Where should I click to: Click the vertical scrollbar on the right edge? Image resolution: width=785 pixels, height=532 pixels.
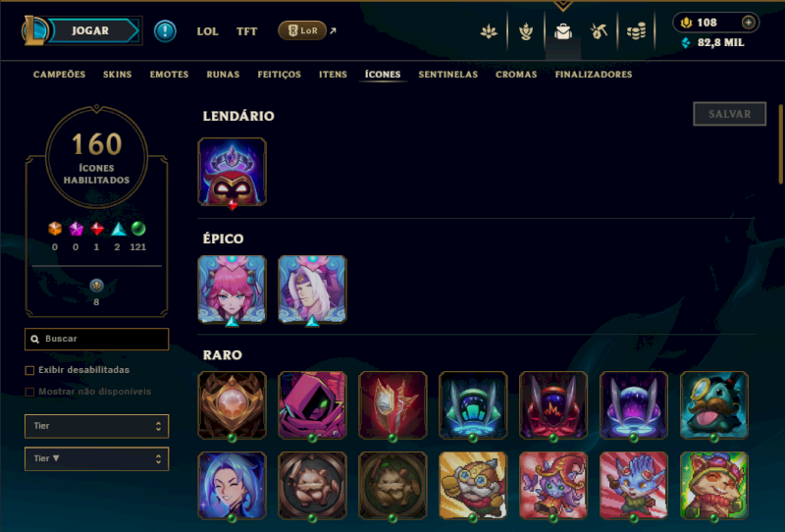tap(780, 144)
